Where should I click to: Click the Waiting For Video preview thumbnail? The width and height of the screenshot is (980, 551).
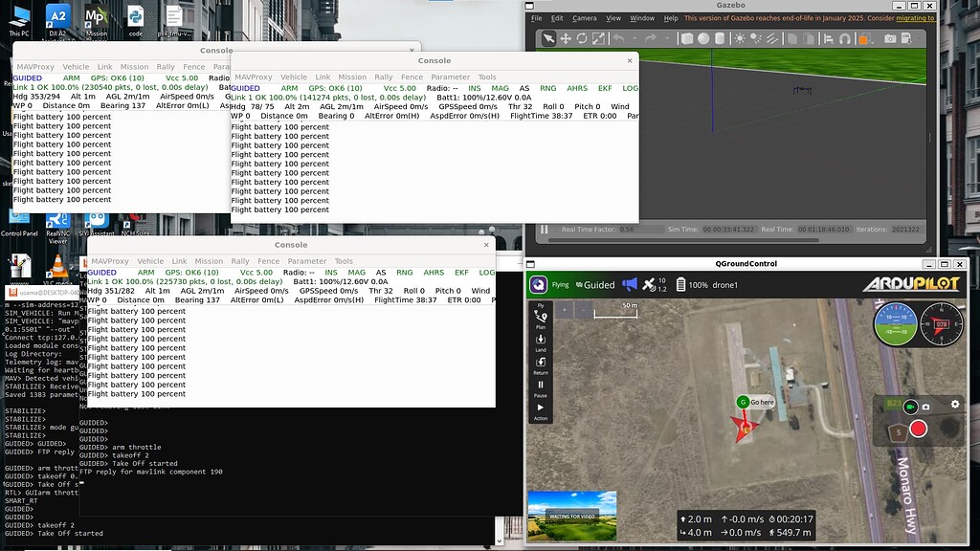coord(571,515)
